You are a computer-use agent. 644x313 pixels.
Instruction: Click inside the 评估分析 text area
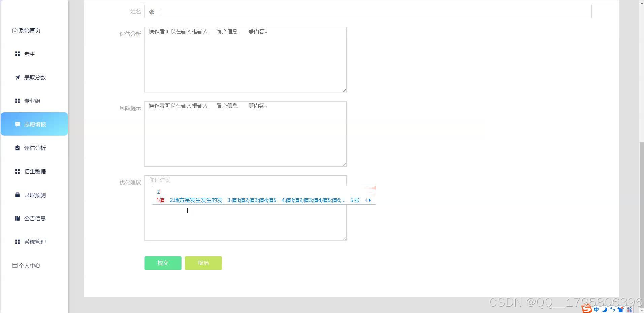point(246,60)
